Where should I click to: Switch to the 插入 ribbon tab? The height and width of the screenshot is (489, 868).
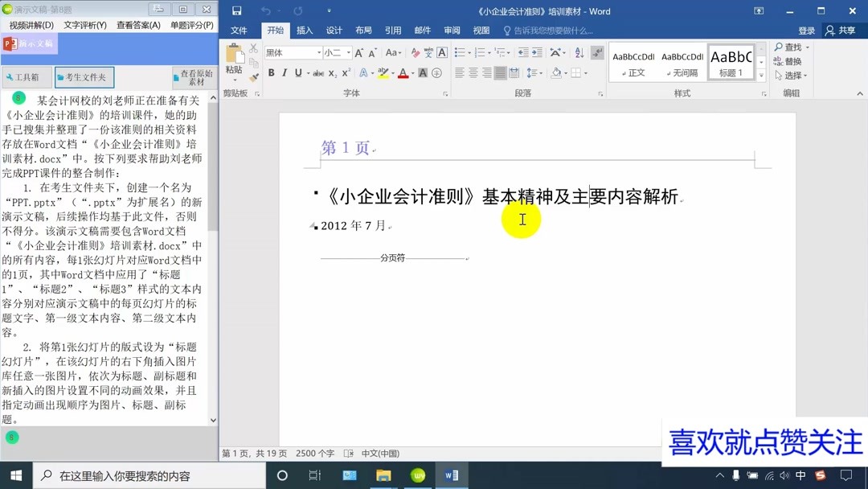tap(304, 30)
